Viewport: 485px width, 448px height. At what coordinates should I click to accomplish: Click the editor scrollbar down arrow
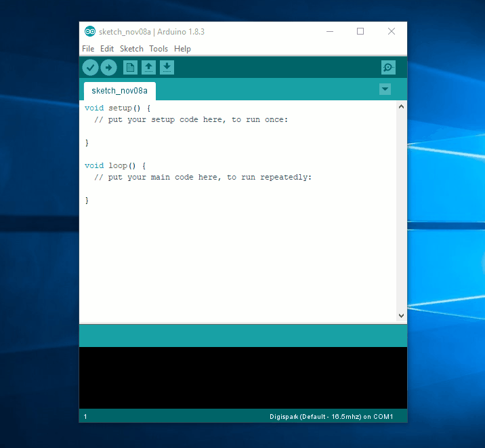click(401, 315)
